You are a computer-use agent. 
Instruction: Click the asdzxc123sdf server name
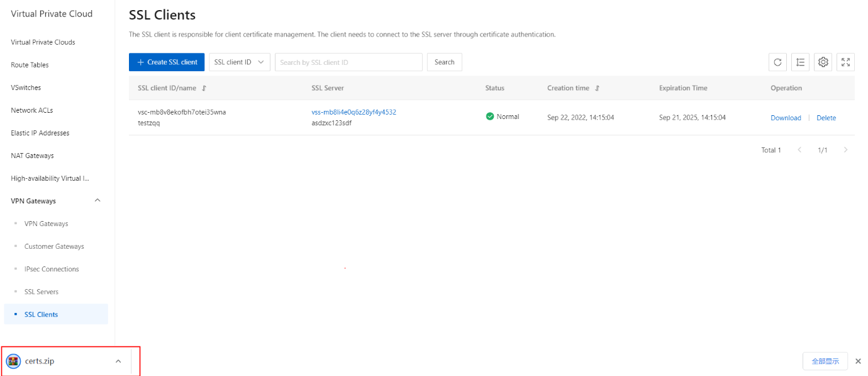tap(331, 123)
